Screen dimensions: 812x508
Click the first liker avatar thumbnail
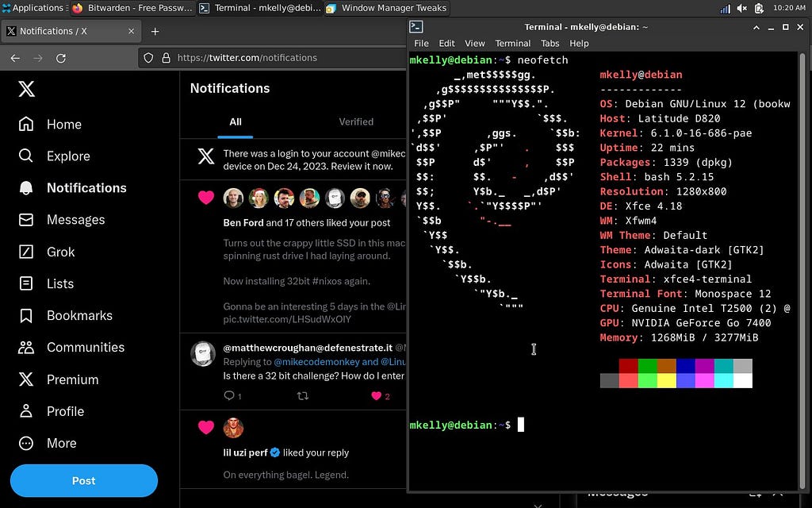point(234,198)
